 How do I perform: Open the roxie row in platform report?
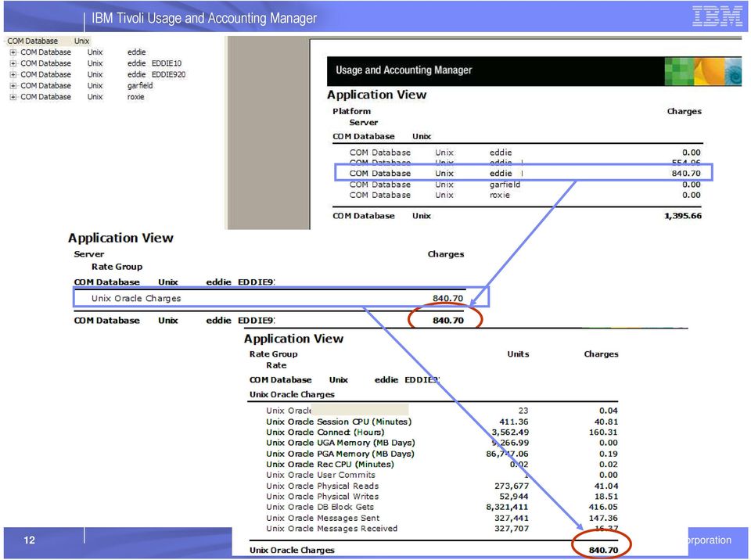[x=525, y=195]
